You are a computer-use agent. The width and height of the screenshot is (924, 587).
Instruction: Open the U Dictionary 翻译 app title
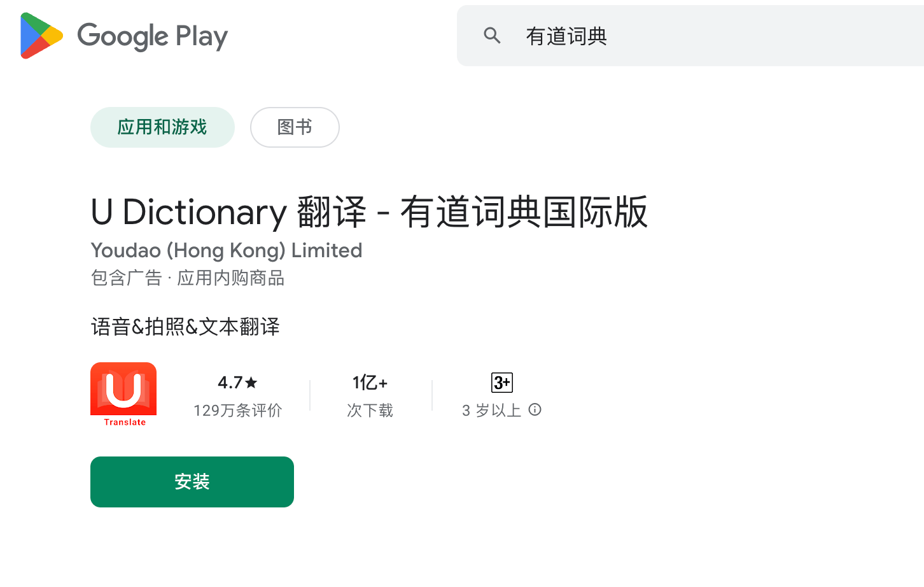click(369, 213)
